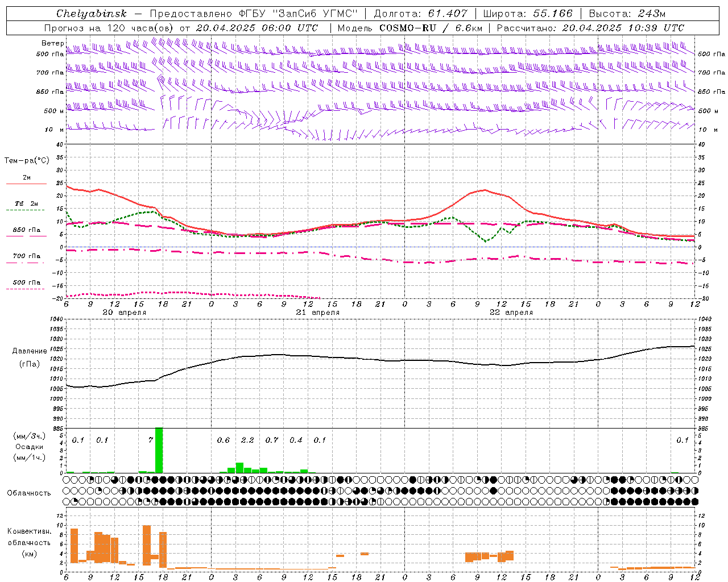Click the 7 precipitation amount value

[151, 440]
